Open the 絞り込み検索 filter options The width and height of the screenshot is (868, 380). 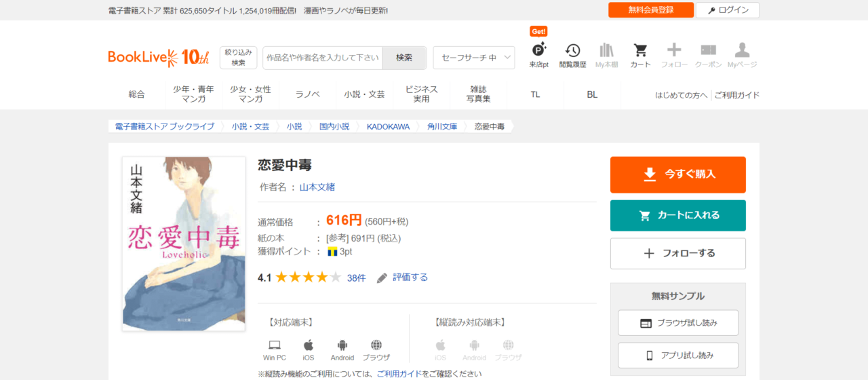(x=238, y=58)
